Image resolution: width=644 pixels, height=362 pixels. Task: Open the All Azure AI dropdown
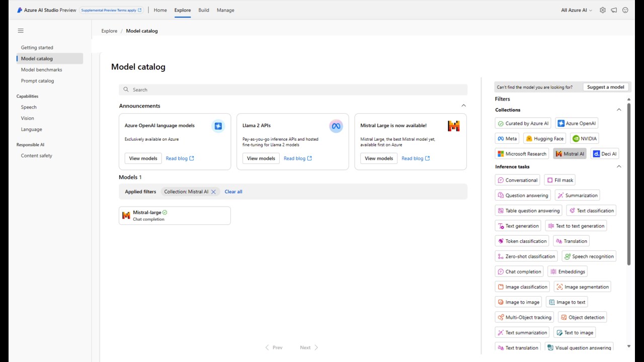pos(577,10)
